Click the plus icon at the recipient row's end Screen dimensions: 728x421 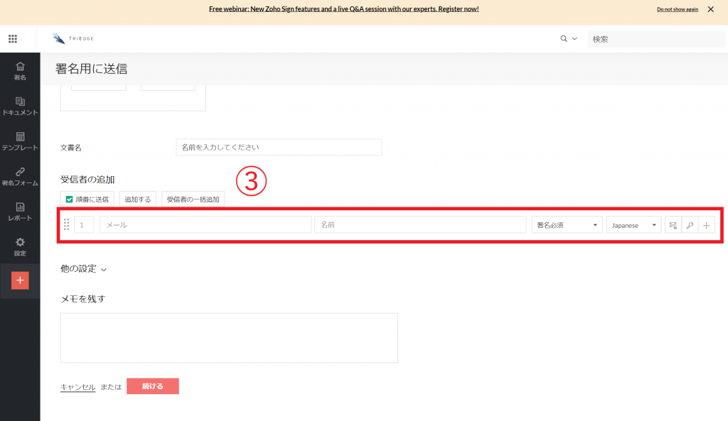pyautogui.click(x=707, y=225)
